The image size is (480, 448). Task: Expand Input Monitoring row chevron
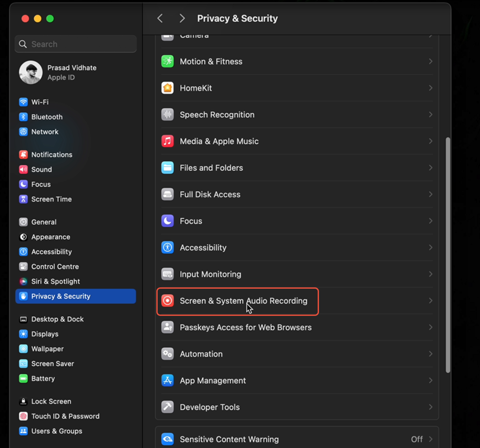pos(430,274)
